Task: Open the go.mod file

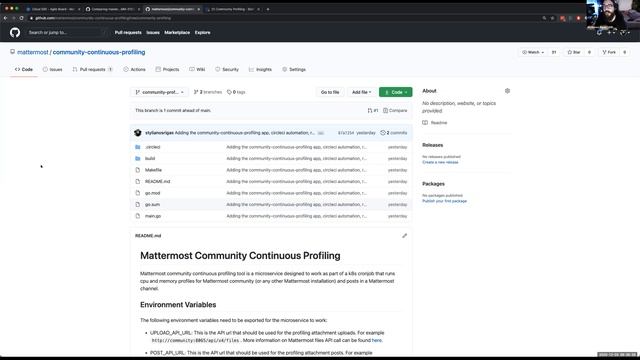Action: 153,193
